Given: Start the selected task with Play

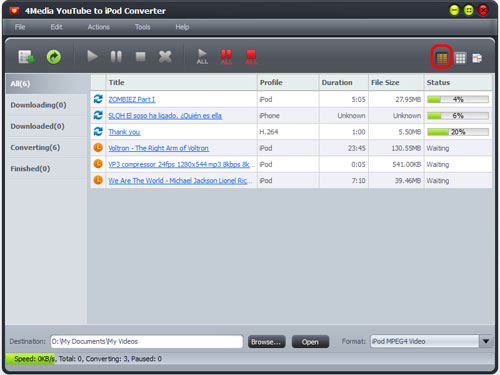Looking at the screenshot, I should point(92,56).
